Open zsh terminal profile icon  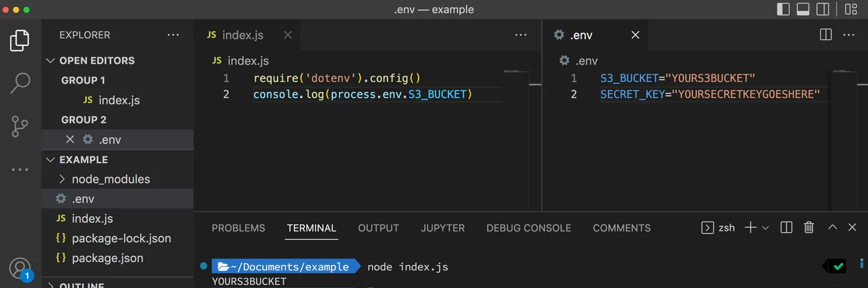click(x=707, y=228)
